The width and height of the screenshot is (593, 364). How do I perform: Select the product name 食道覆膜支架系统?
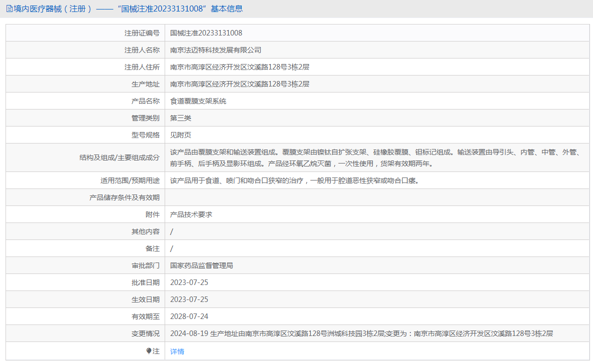198,101
